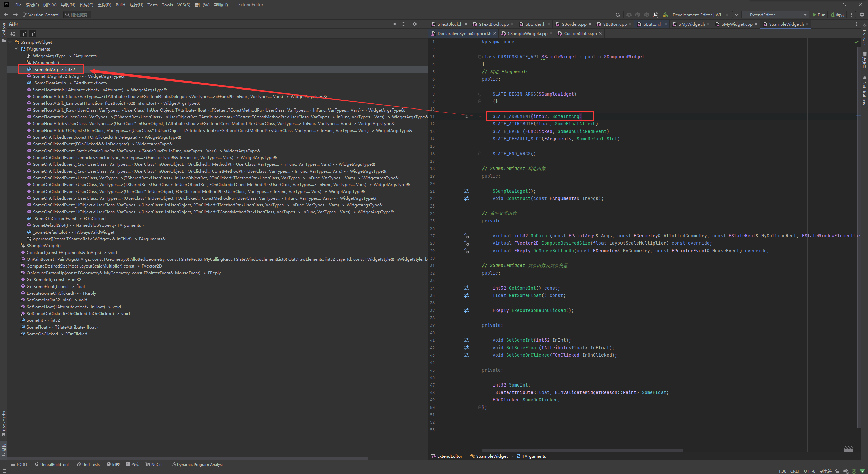
Task: Click the Expand All icon in structure header
Action: (x=394, y=24)
